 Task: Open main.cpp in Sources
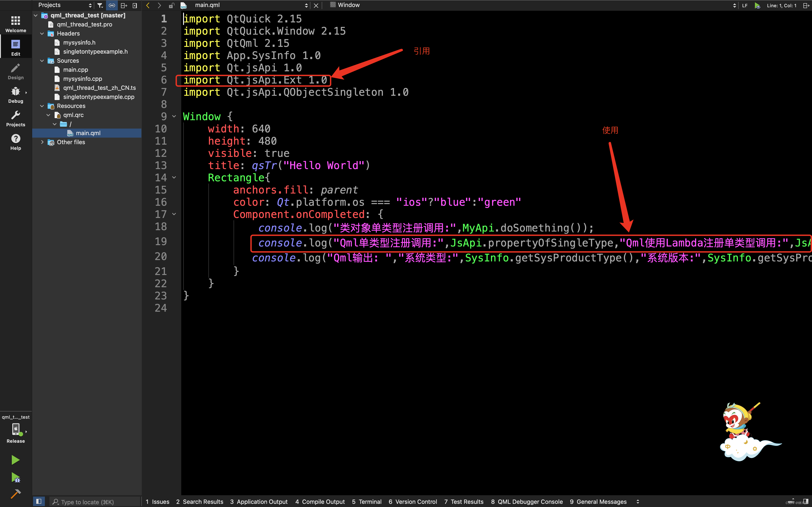coord(75,70)
